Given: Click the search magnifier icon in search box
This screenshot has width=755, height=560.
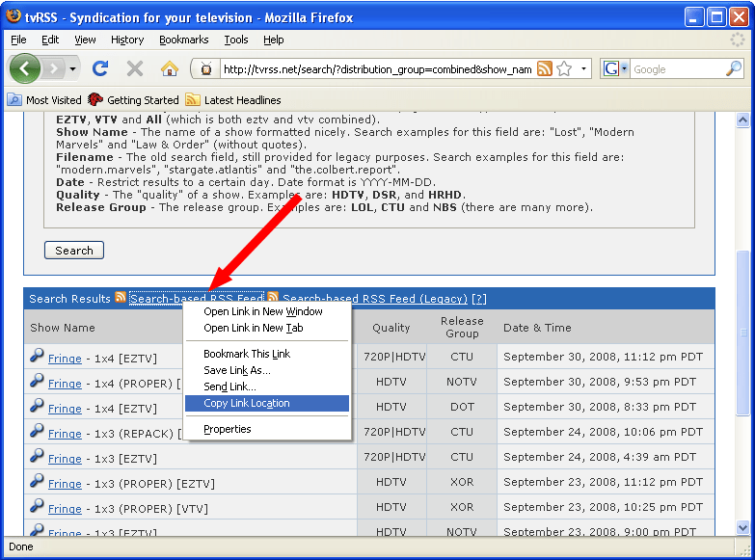Looking at the screenshot, I should [x=734, y=68].
